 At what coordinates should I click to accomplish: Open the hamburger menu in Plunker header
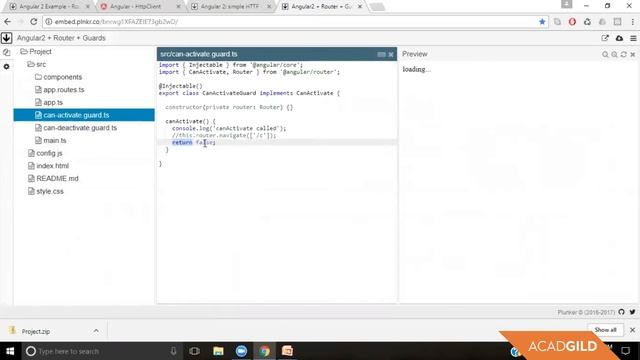coord(633,38)
